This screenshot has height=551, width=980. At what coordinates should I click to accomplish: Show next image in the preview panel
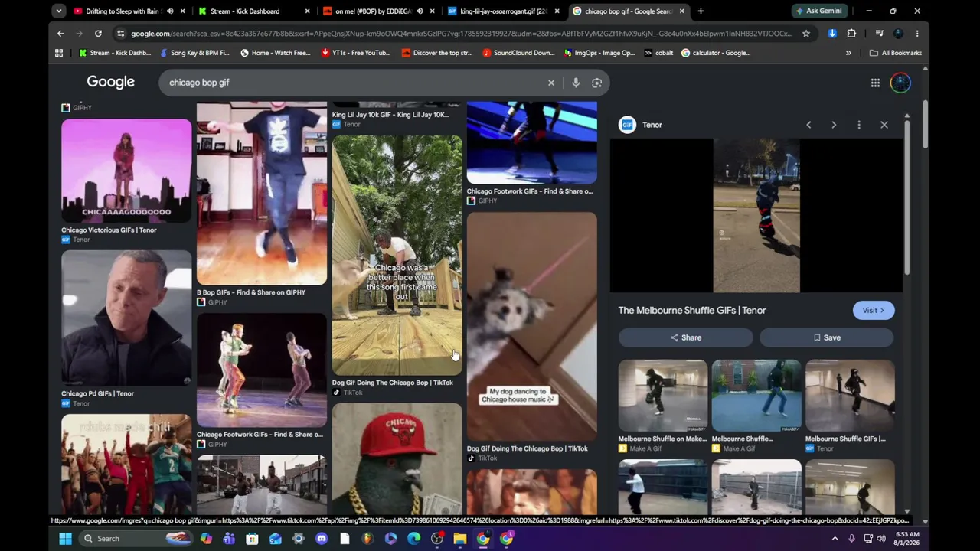[834, 125]
